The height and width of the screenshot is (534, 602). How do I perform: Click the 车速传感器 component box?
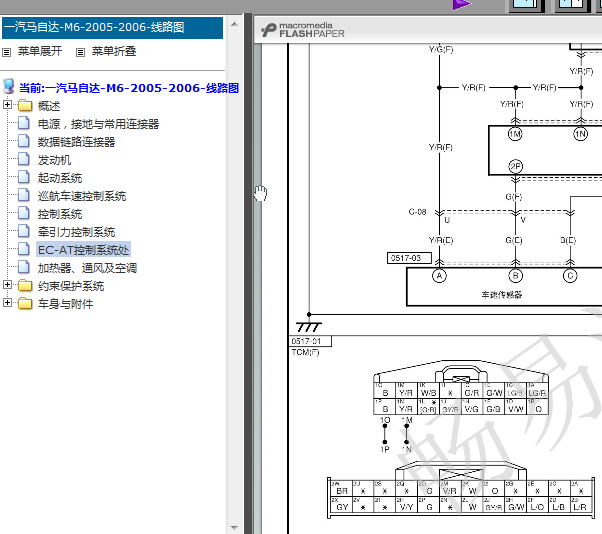point(504,287)
